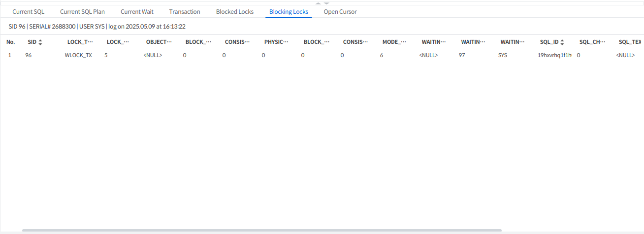
Task: Collapse panel using top up arrow
Action: (x=318, y=3)
